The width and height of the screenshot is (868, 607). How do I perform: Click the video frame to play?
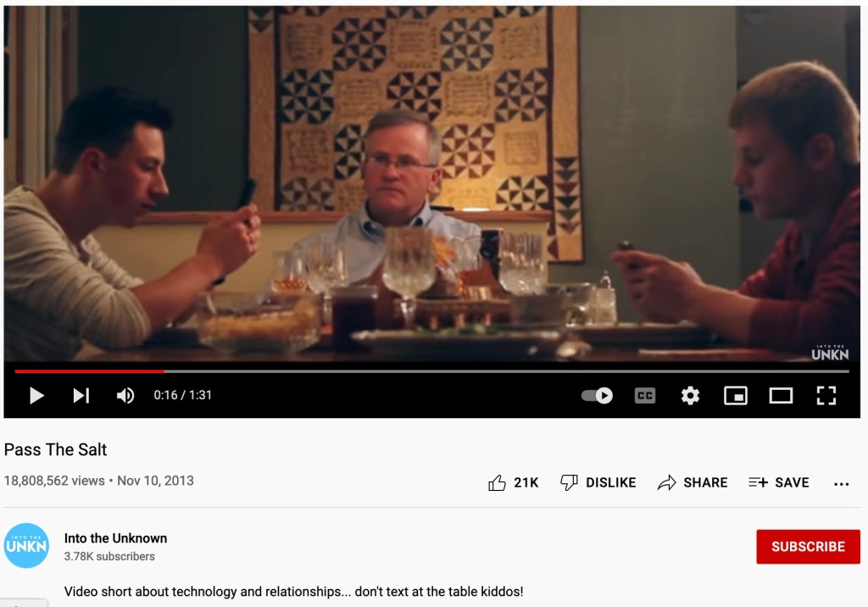[x=431, y=183]
